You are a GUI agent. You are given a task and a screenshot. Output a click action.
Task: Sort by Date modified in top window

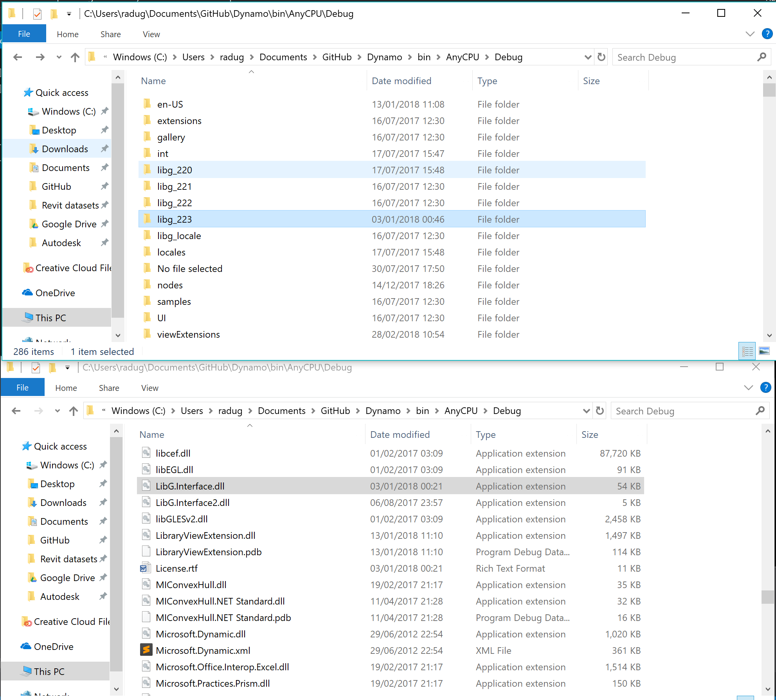click(x=402, y=81)
